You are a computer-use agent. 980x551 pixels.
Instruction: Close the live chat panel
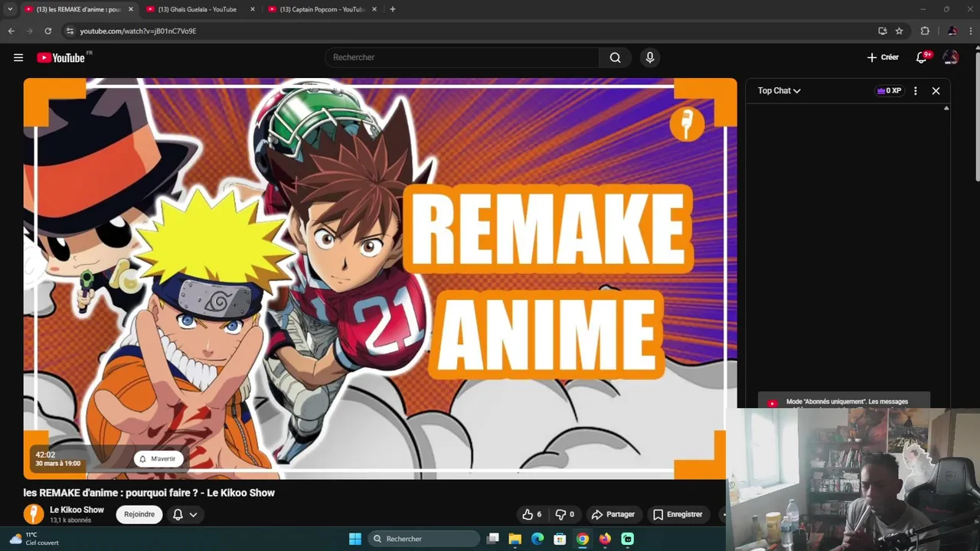pyautogui.click(x=936, y=90)
